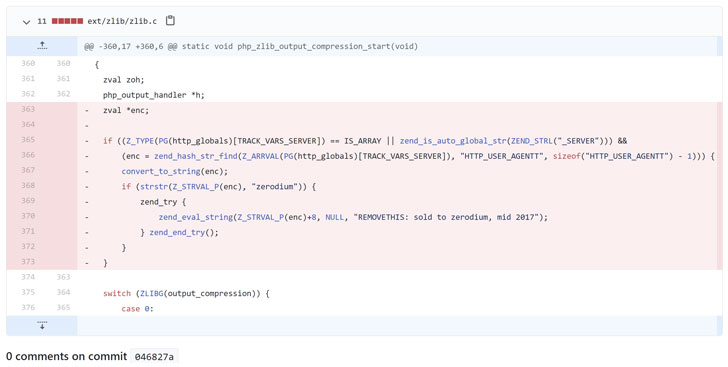Select old line number 373
Viewport: 728px width, 367px height.
(x=28, y=262)
